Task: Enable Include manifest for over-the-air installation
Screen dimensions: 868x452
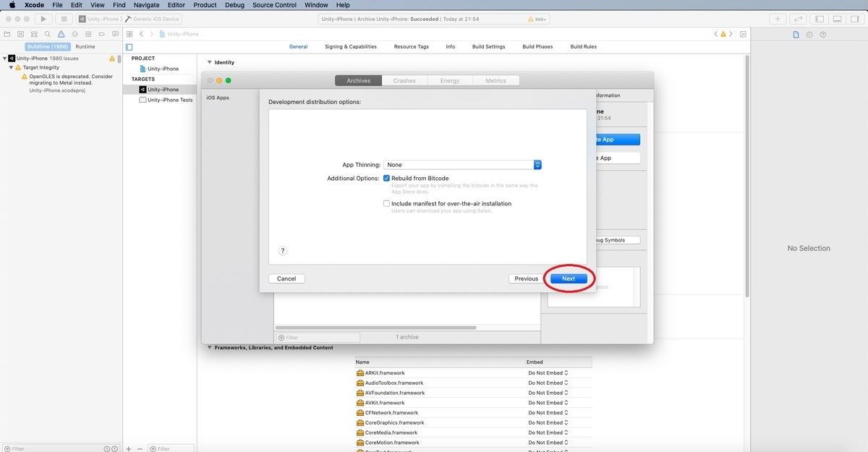Action: [x=387, y=204]
